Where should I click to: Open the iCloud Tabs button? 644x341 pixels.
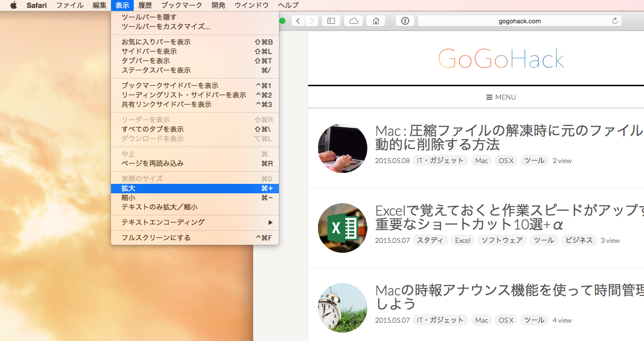pyautogui.click(x=353, y=21)
